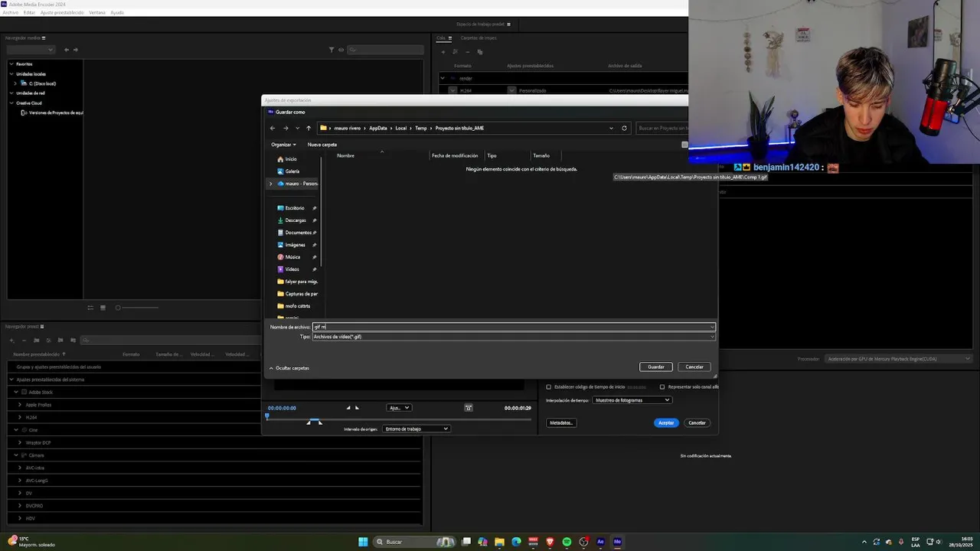
Task: Sort files by the Nombre column
Action: point(345,155)
